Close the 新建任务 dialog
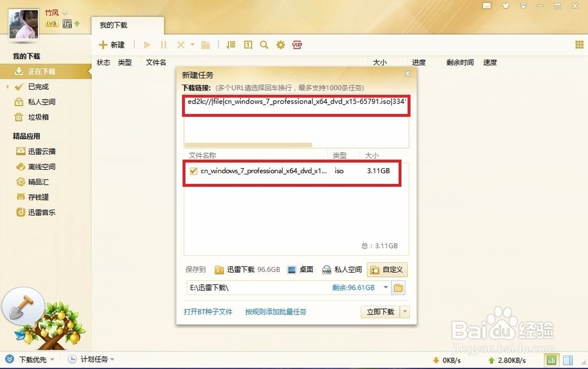Image resolution: width=588 pixels, height=369 pixels. click(x=407, y=74)
